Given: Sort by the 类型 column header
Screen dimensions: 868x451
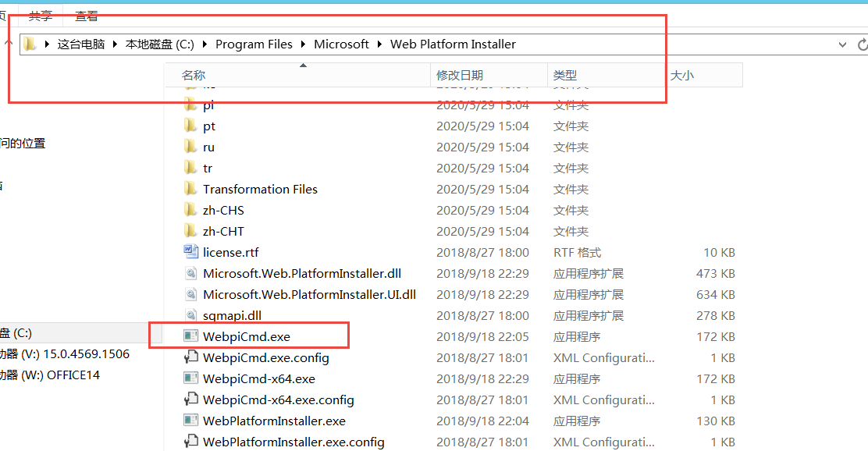Looking at the screenshot, I should pos(607,75).
